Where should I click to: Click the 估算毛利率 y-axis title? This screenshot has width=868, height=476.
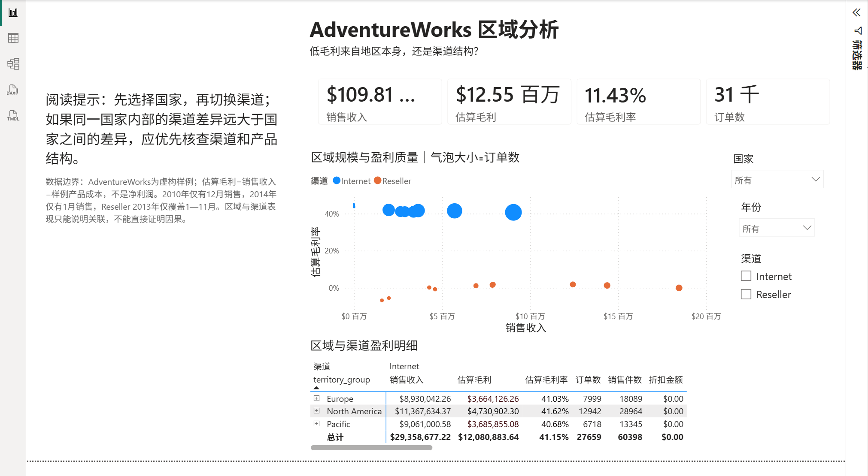[x=316, y=252]
